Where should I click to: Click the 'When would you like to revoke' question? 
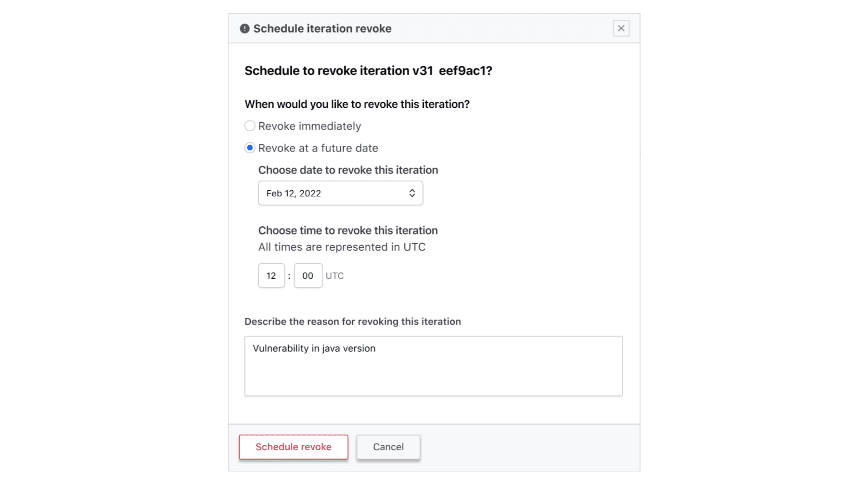click(357, 104)
